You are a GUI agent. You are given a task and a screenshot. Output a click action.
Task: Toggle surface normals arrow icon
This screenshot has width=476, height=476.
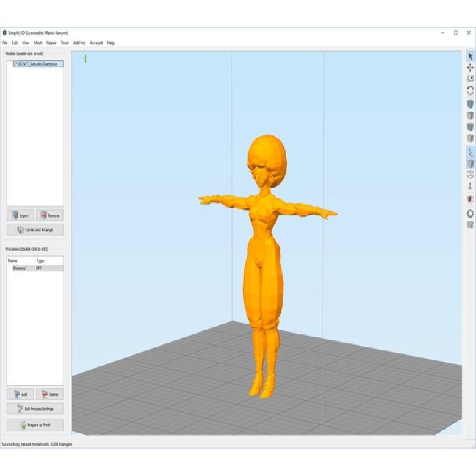tap(470, 186)
